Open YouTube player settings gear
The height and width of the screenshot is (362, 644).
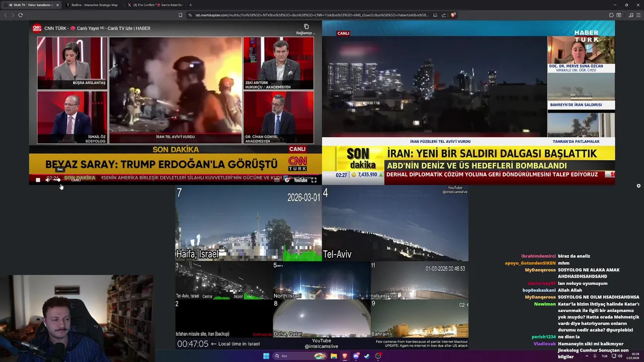tap(287, 180)
